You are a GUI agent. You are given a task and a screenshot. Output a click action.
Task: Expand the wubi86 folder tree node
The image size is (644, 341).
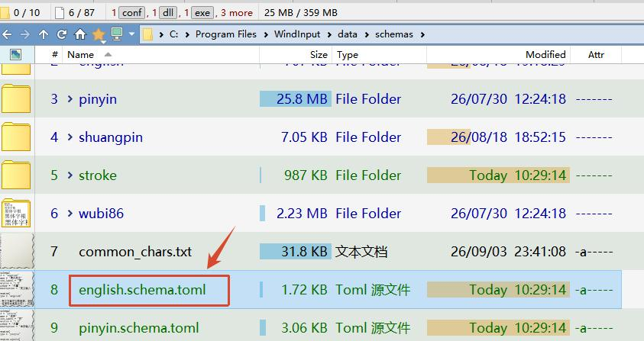tap(70, 214)
